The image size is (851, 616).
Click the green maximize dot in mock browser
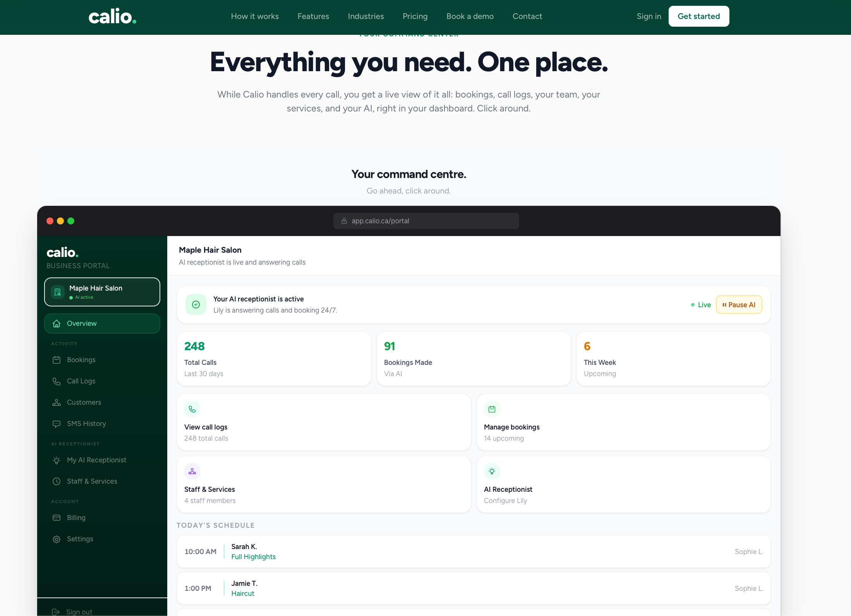pos(71,221)
